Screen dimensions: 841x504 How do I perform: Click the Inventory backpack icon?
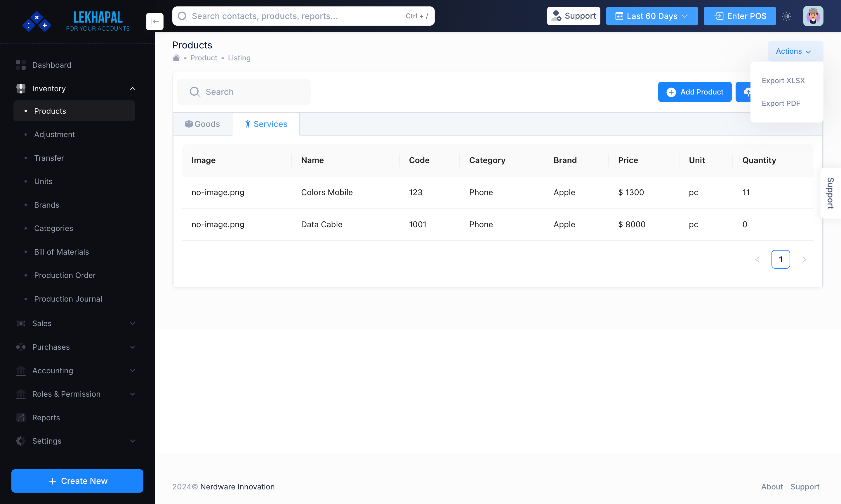click(x=21, y=88)
